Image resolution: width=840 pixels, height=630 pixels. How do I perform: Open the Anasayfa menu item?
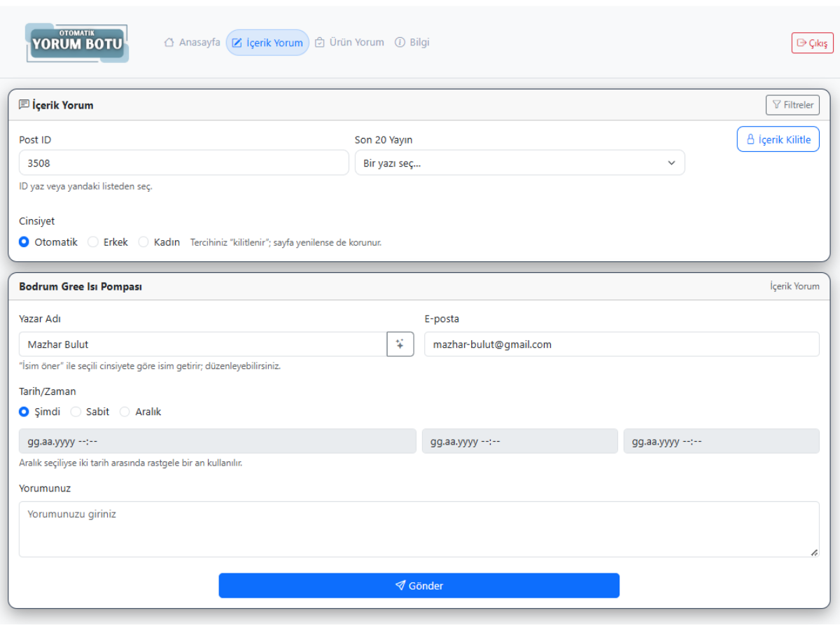click(192, 43)
